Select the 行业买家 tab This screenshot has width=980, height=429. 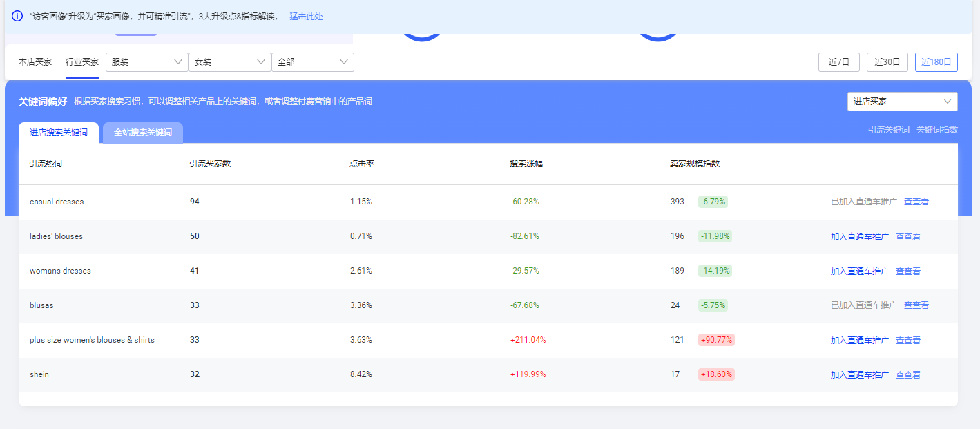pyautogui.click(x=82, y=61)
